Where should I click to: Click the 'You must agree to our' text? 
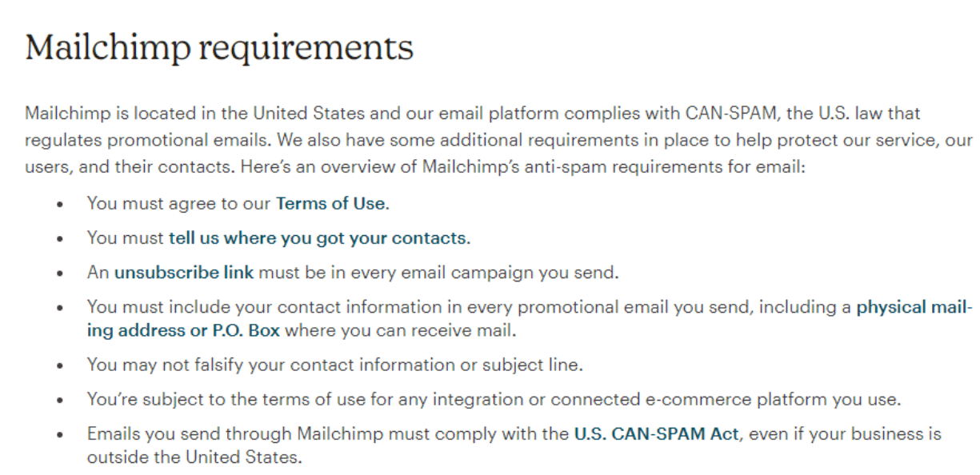click(179, 204)
